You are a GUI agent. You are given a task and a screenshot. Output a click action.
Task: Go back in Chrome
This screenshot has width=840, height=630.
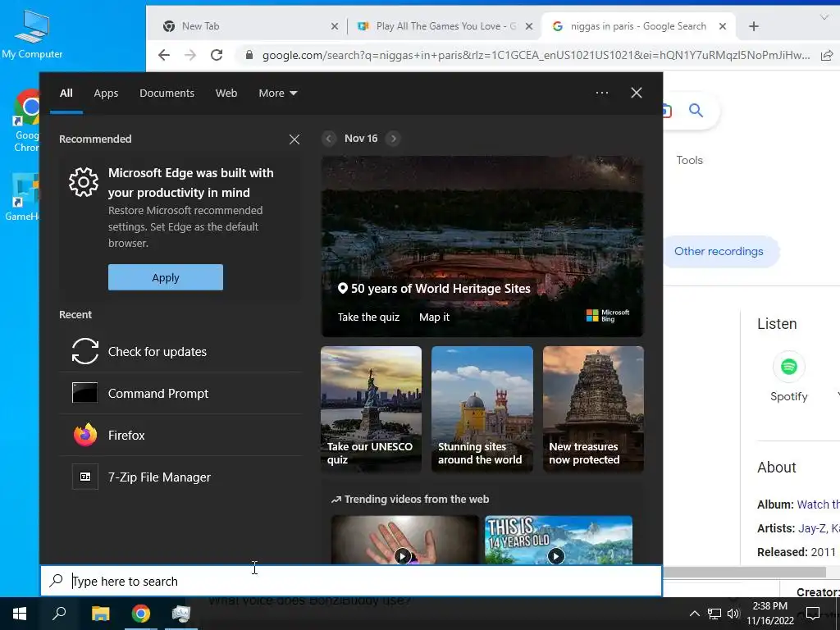pos(164,55)
